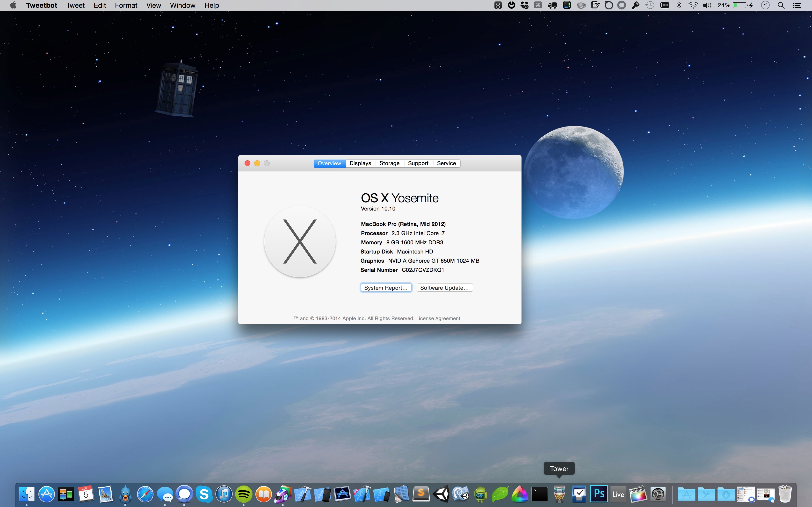Open Tower from the Dock
The height and width of the screenshot is (507, 812).
tap(559, 494)
